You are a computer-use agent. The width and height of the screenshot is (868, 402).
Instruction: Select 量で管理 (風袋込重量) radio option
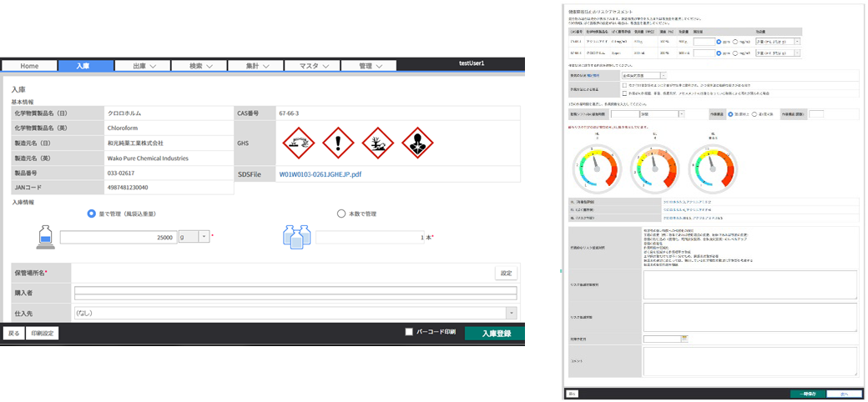click(x=92, y=214)
